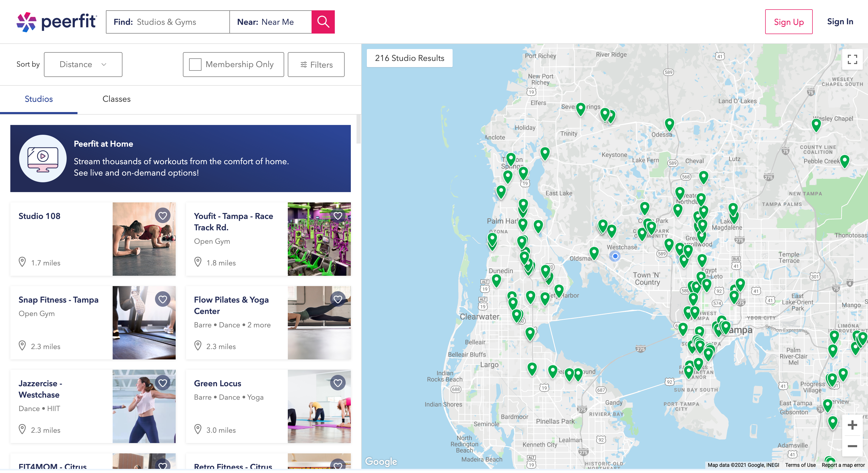Screen dimensions: 868x473
Task: Click the Green Locus yoga class thumbnail
Action: [x=319, y=406]
